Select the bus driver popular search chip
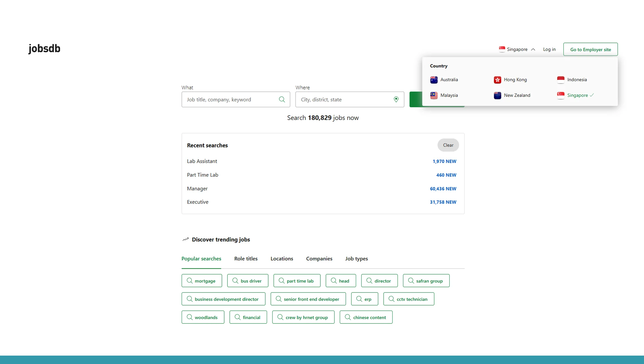 (247, 281)
